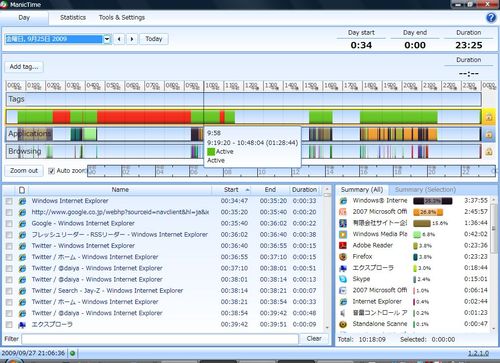
Task: Click the summary panel vertical scrollbar
Action: click(x=494, y=263)
